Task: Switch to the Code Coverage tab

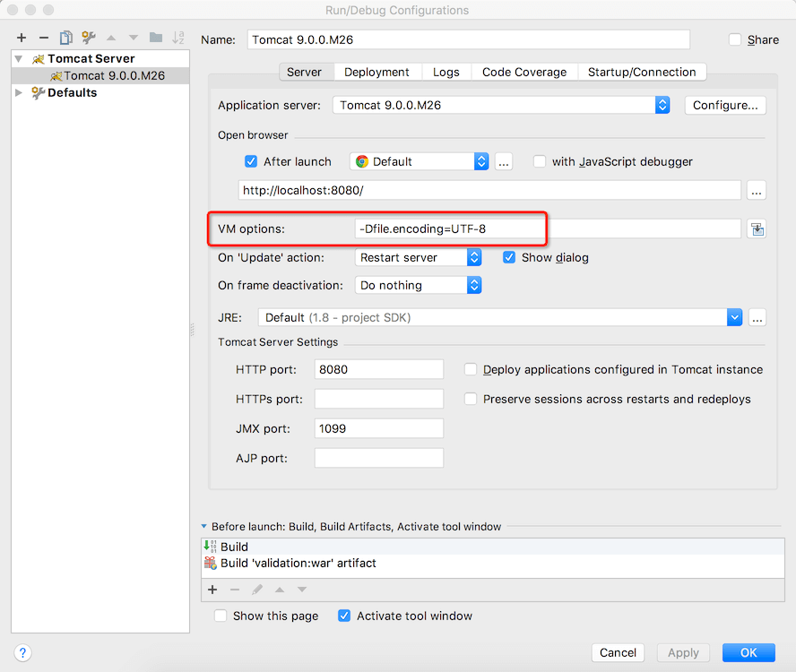Action: pos(524,72)
